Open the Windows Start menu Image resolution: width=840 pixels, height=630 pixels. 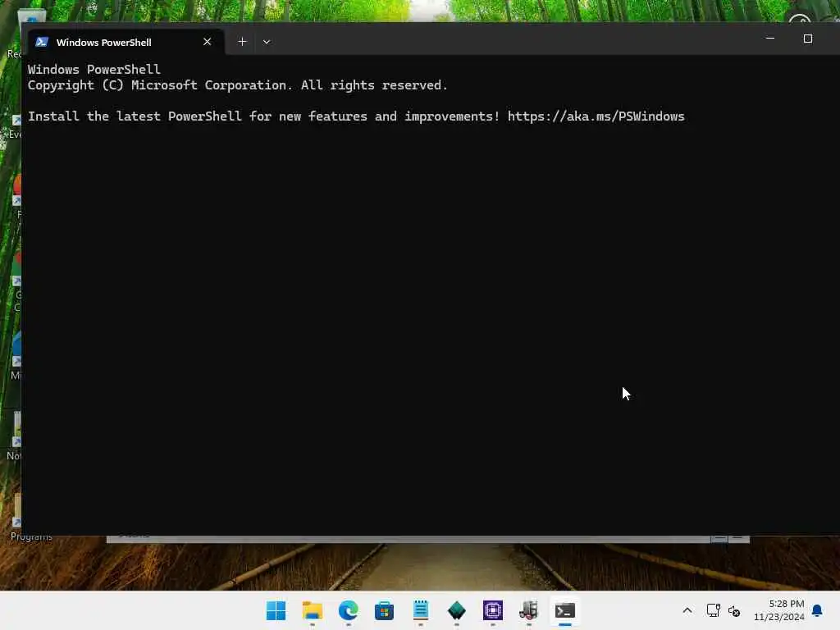point(276,610)
